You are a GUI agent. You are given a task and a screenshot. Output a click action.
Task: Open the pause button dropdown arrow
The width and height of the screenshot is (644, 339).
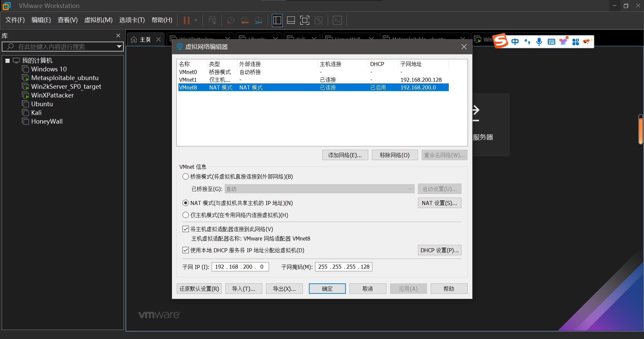coord(196,20)
